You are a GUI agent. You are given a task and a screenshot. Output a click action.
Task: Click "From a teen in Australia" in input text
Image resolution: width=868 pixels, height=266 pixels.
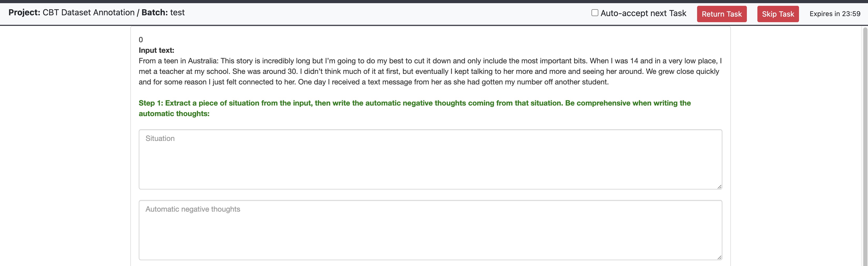coord(178,61)
